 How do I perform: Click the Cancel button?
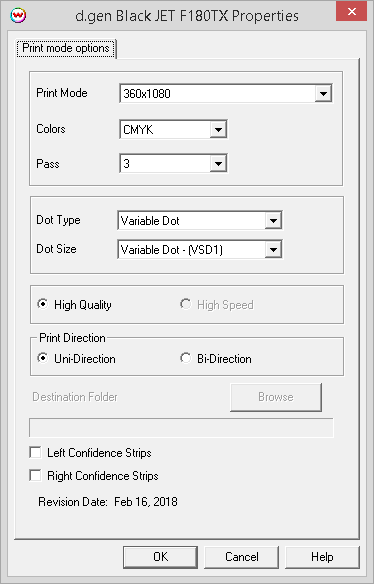[241, 557]
